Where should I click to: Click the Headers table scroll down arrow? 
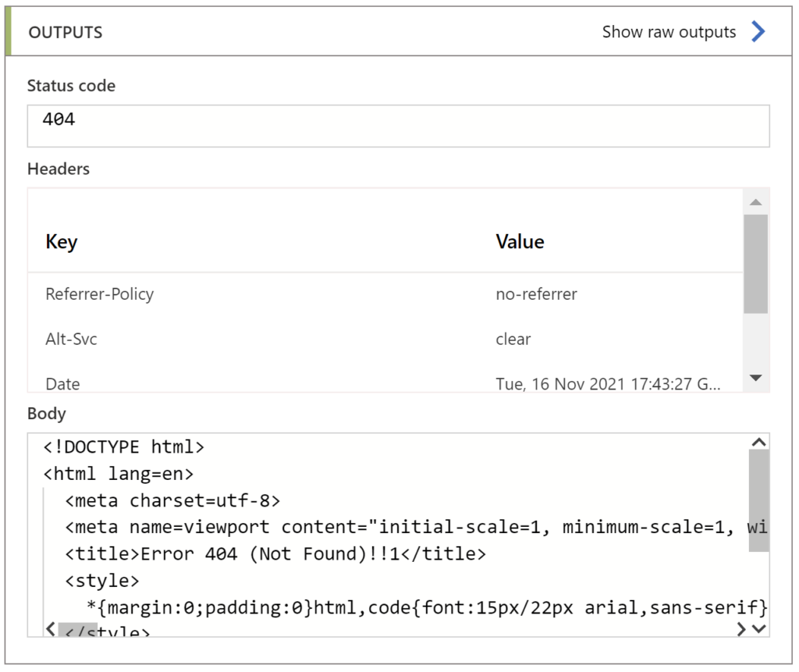(755, 378)
